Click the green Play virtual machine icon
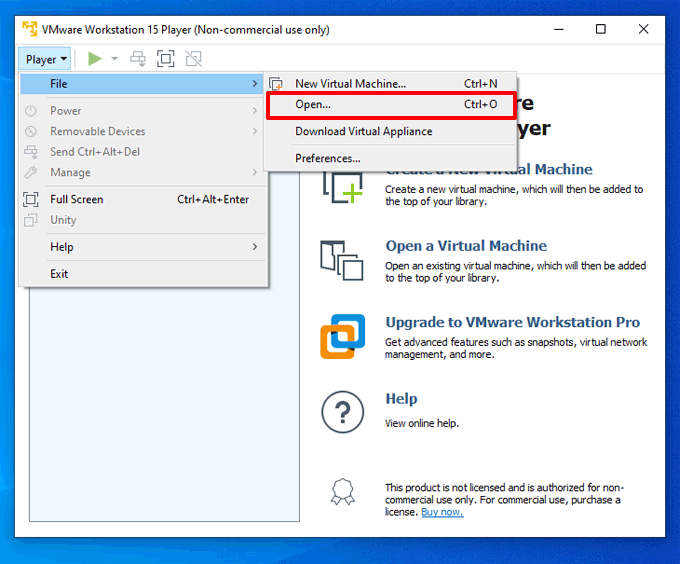The width and height of the screenshot is (680, 564). (x=95, y=59)
